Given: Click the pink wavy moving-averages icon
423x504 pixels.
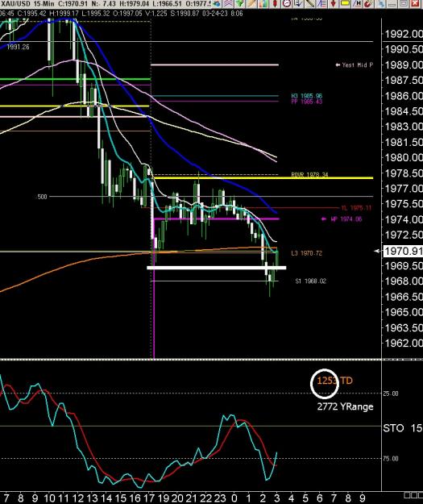Looking at the screenshot, I should [227, 3].
